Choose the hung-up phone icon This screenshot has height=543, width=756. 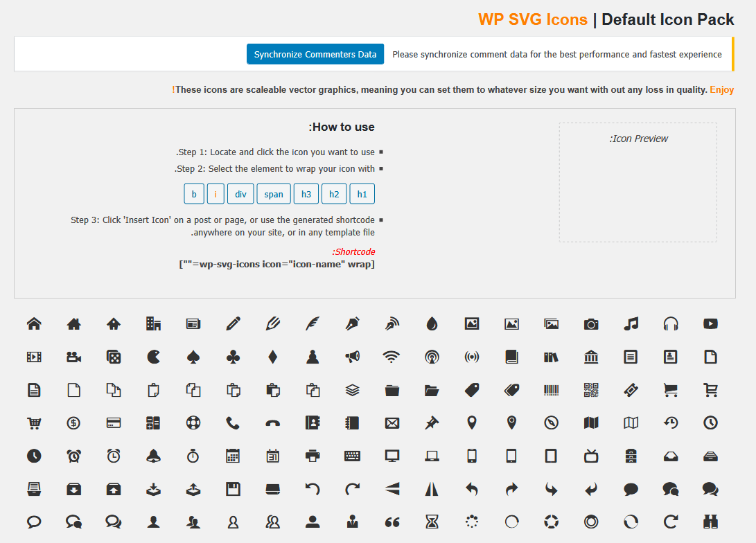pyautogui.click(x=273, y=423)
